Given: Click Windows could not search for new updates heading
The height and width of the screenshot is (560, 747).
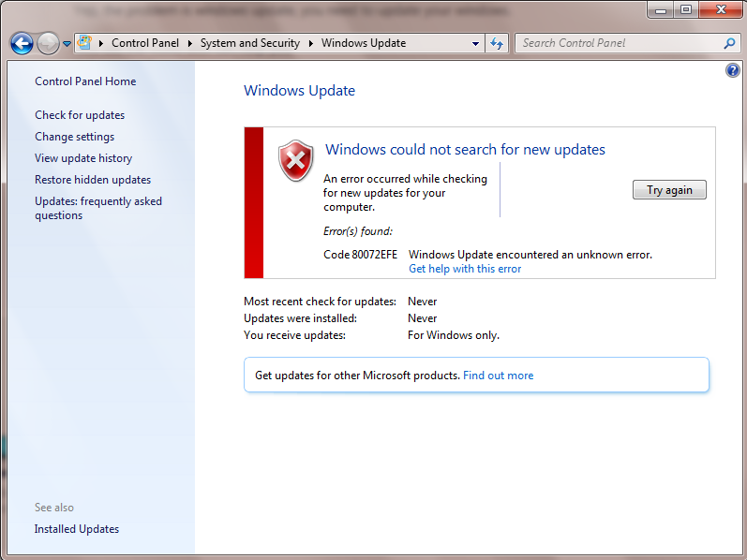Looking at the screenshot, I should (x=465, y=150).
